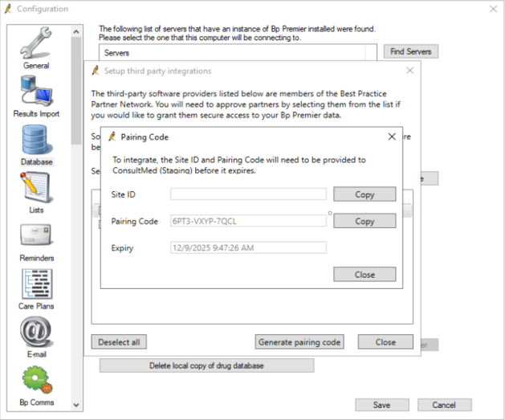Click the Deselect all button
This screenshot has height=420, width=505.
click(119, 342)
